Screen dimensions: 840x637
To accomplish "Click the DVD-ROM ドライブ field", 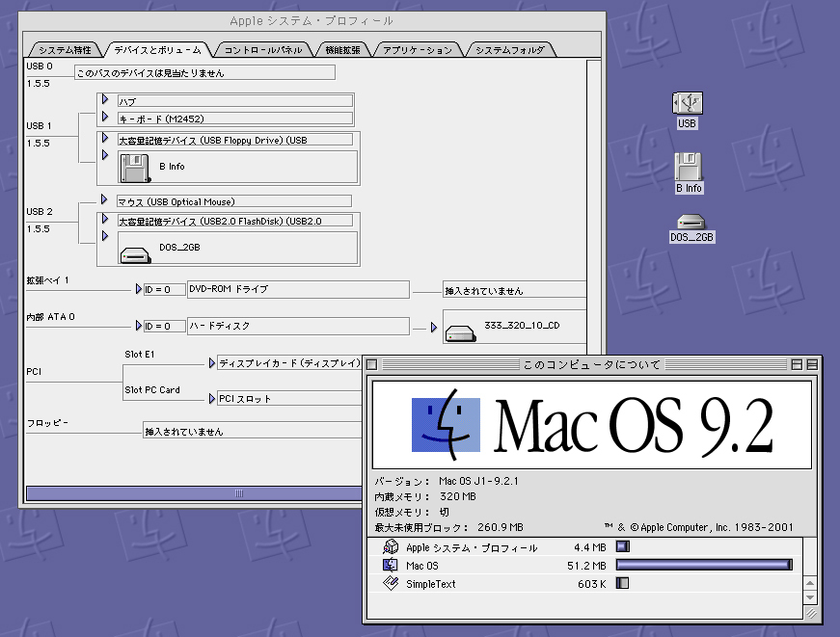I will point(298,289).
